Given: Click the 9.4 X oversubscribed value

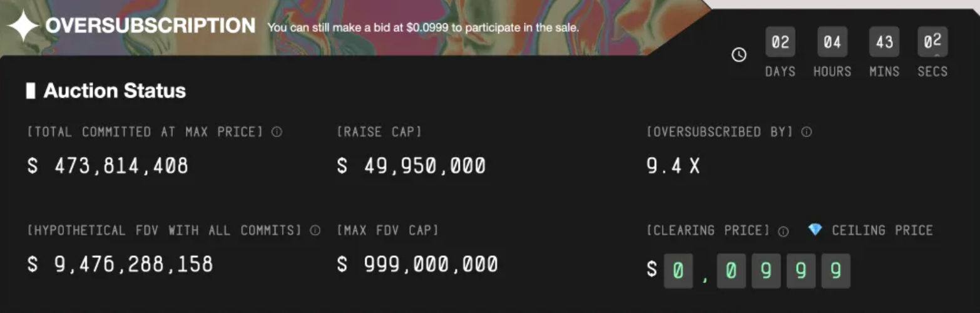Looking at the screenshot, I should coord(673,166).
